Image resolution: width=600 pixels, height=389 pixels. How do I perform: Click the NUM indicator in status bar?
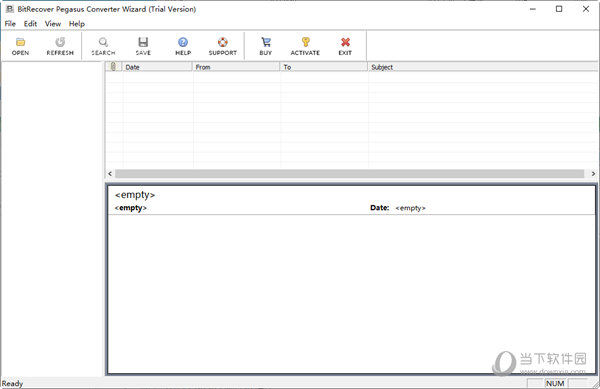[555, 383]
